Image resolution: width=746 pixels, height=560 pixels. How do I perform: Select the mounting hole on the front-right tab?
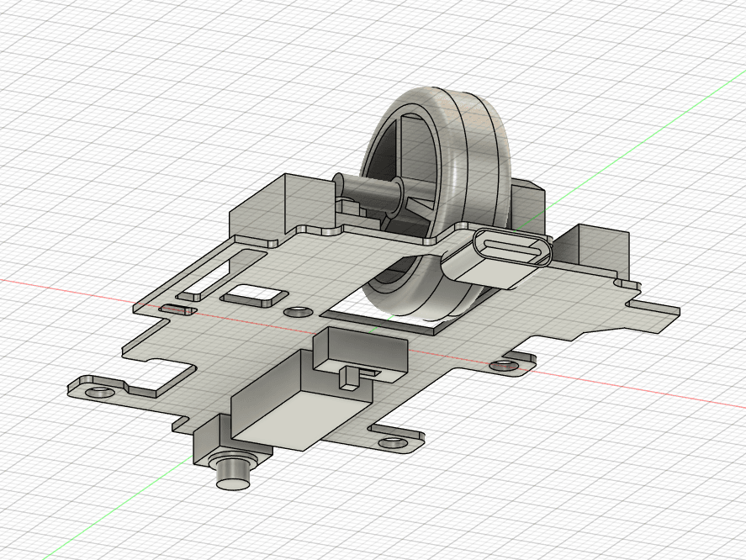394,442
